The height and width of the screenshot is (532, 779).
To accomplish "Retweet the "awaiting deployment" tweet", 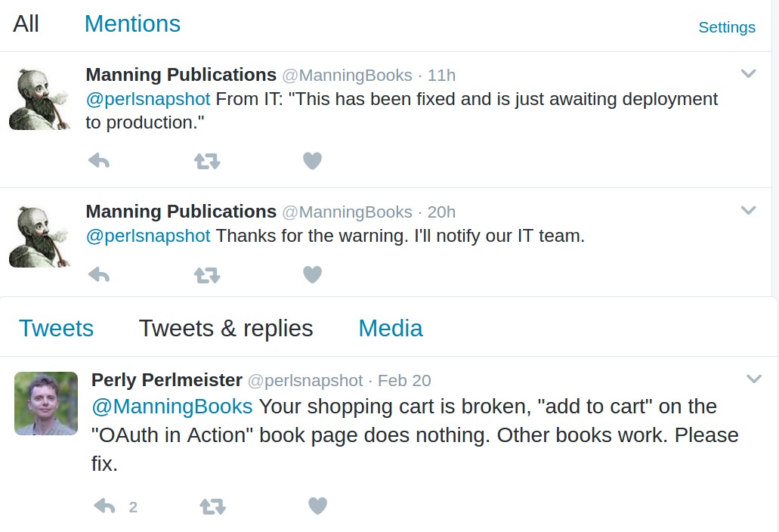I will point(207,160).
